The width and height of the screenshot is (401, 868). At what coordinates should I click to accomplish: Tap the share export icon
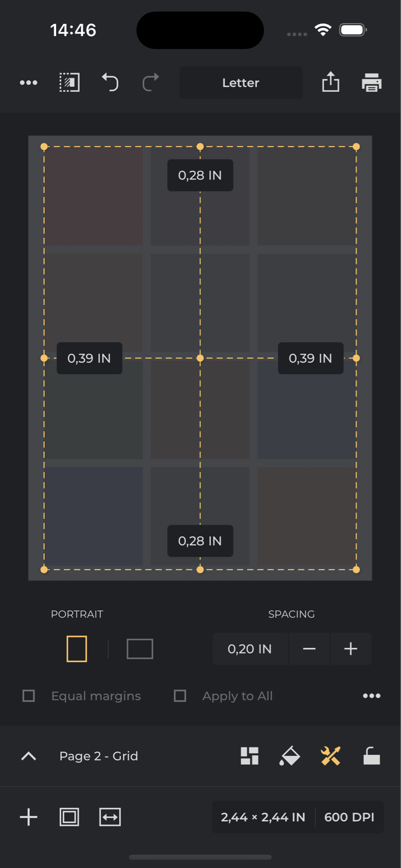[331, 82]
